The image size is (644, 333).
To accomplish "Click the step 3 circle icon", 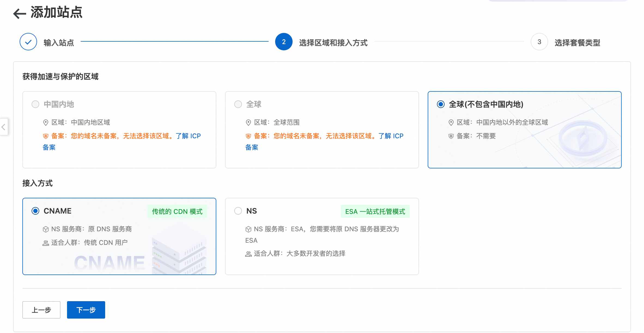I will point(539,42).
